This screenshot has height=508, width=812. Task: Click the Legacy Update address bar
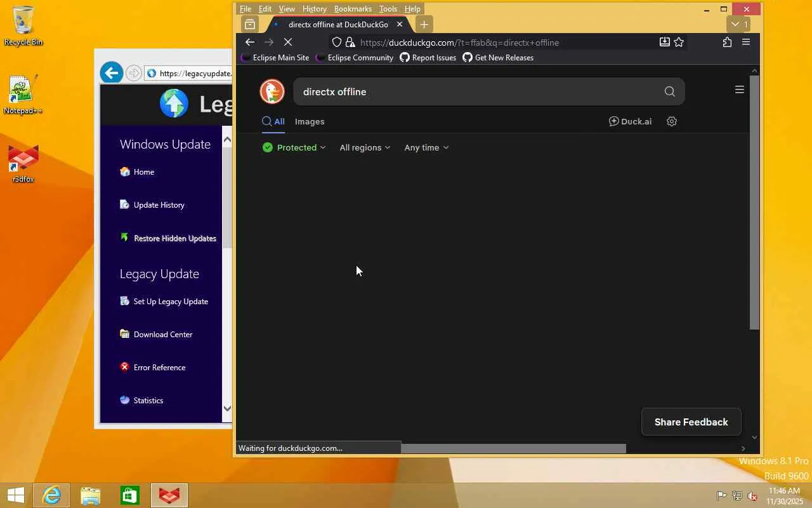188,74
